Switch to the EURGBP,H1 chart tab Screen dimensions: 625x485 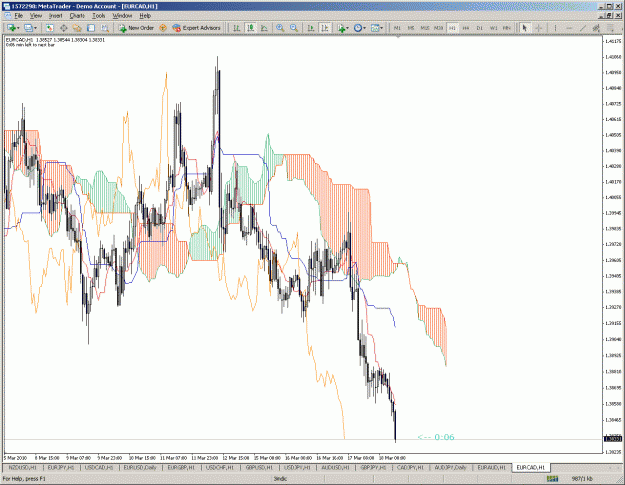click(181, 467)
